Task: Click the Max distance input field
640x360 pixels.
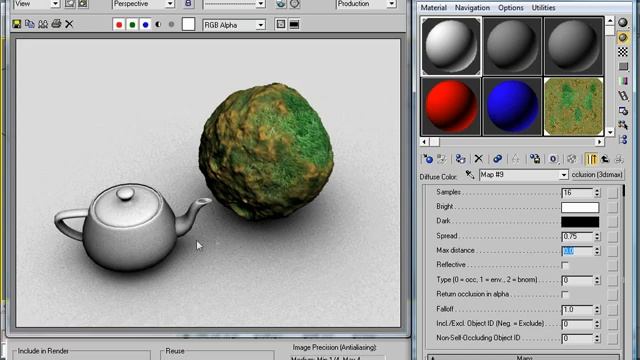Action: coord(577,251)
